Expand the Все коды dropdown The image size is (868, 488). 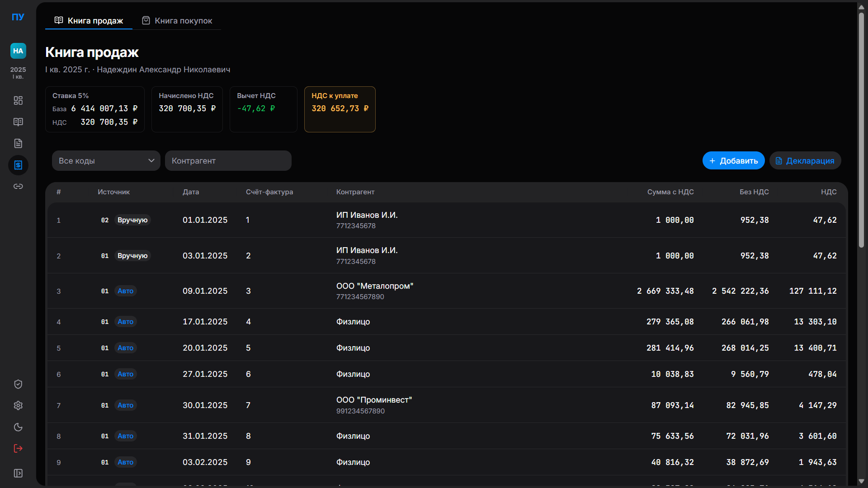pos(106,161)
